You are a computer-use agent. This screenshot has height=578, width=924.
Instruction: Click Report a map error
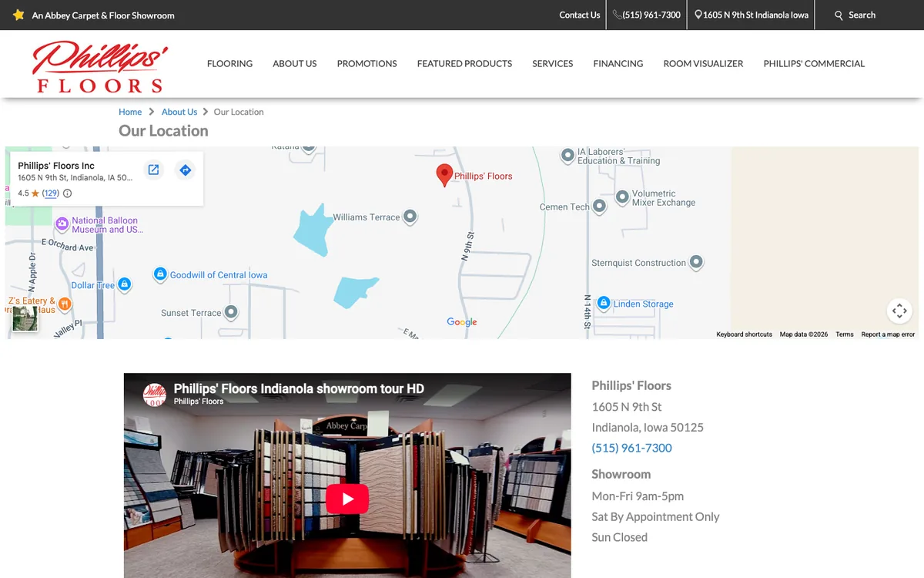pos(888,334)
